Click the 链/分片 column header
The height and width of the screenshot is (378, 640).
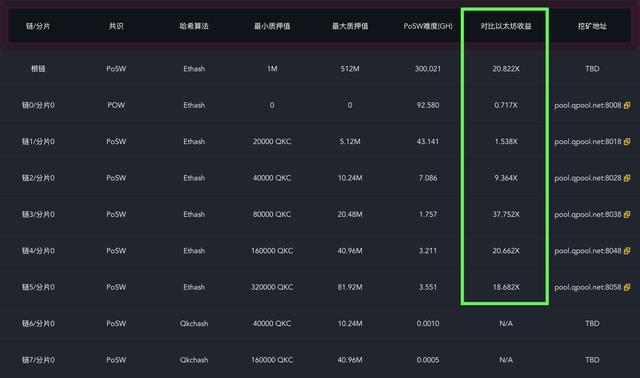pos(38,26)
